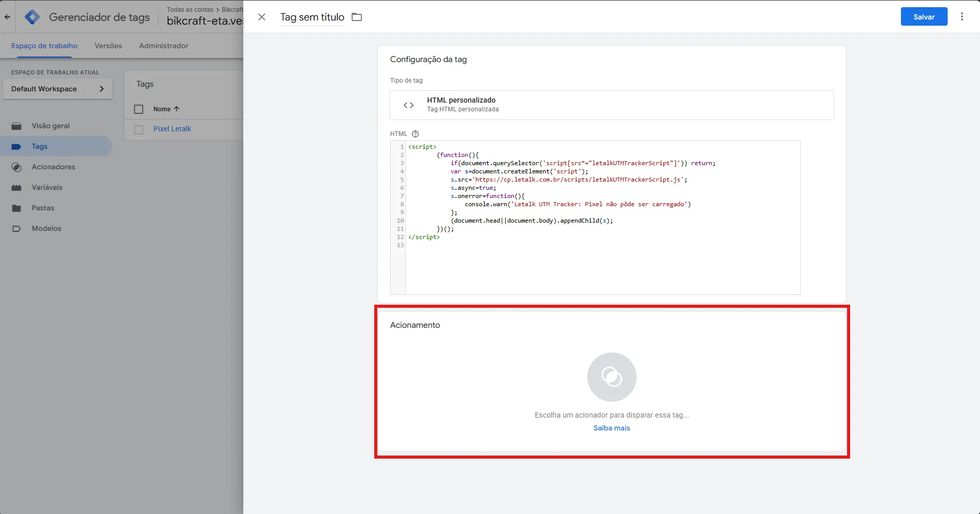980x514 pixels.
Task: Click the Google Tag Manager logo
Action: 32,17
